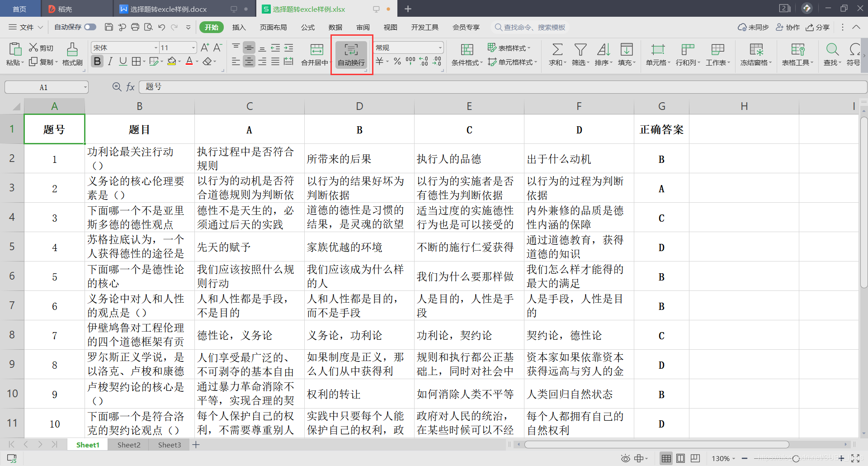
Task: Click the Distributed alignment icon
Action: click(288, 61)
